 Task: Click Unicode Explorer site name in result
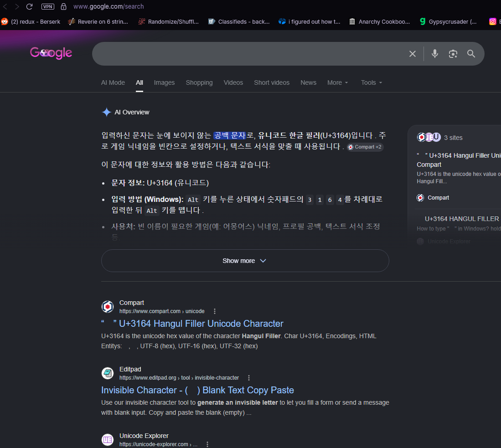pos(144,436)
